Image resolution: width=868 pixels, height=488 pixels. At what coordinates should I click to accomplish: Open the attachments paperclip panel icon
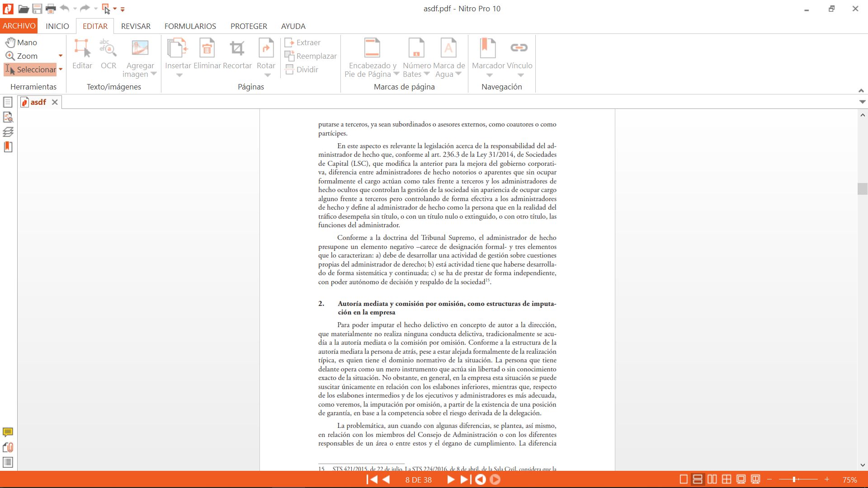click(8, 447)
